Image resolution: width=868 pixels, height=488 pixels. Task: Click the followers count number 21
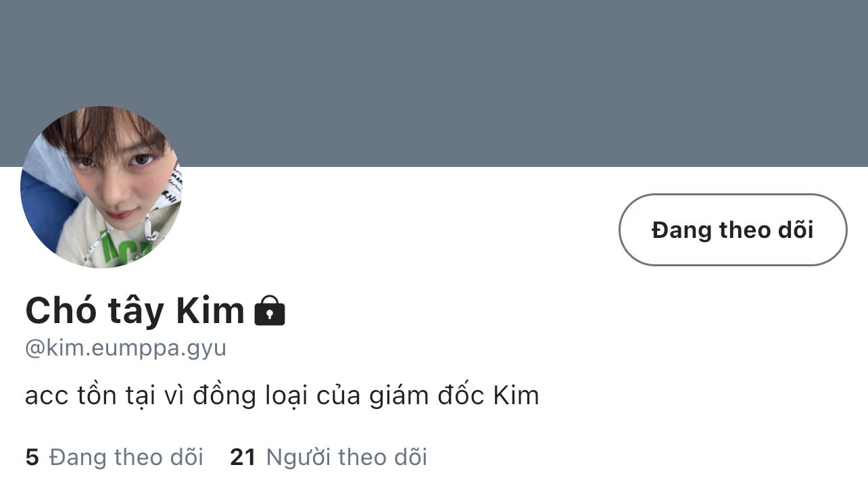pos(243,458)
